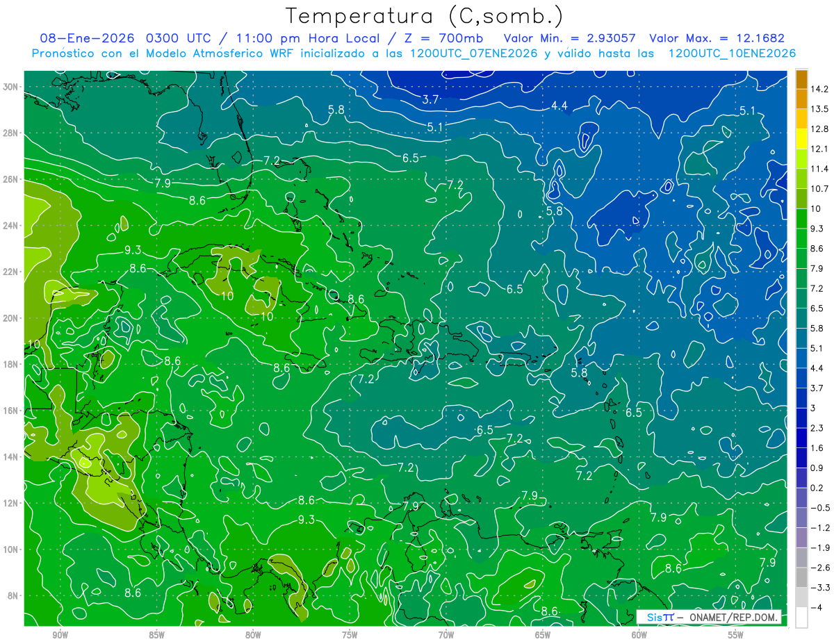
Task: Click the 3.7 contour label on the map
Action: tap(430, 99)
